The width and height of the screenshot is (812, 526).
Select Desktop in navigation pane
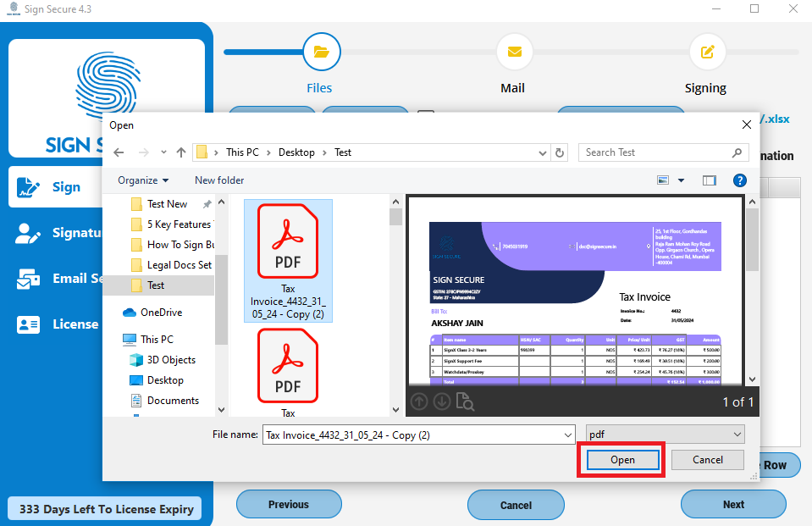pos(157,380)
